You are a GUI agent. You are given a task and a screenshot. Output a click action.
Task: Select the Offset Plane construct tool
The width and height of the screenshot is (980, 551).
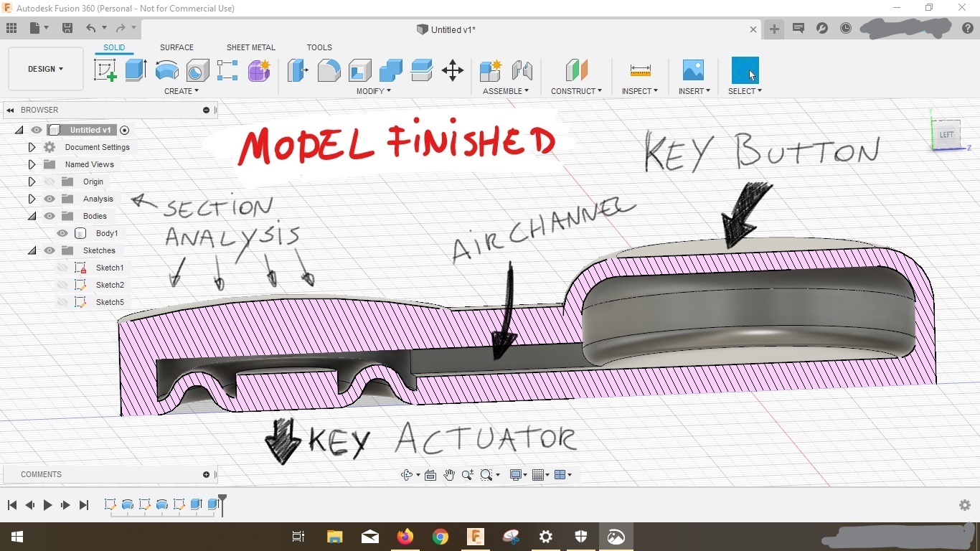point(576,70)
